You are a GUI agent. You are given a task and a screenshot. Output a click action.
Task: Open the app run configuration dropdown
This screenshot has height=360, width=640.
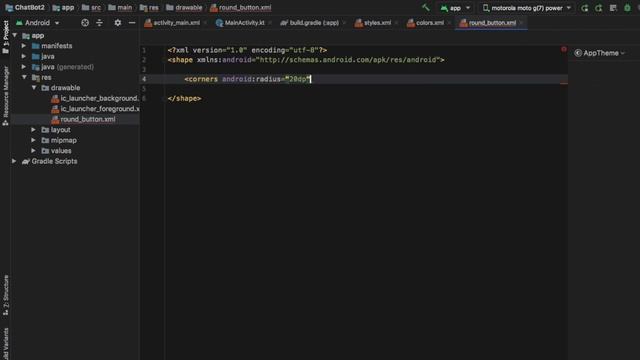[455, 8]
